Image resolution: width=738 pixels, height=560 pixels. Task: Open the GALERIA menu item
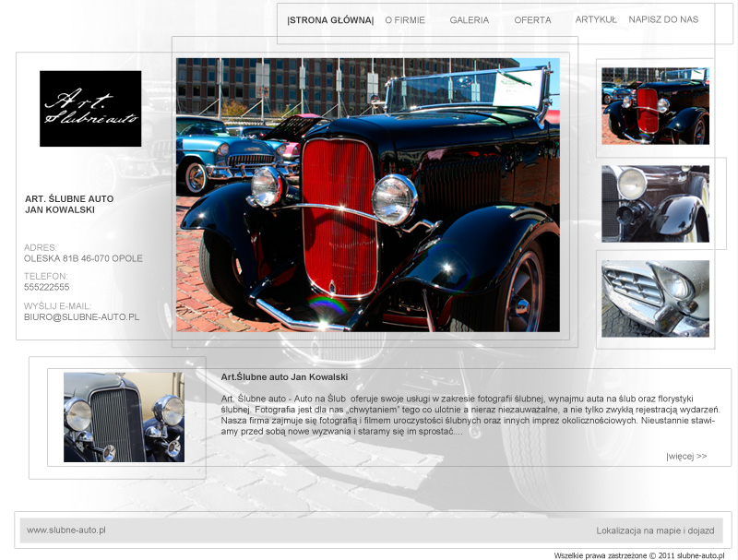pos(470,20)
